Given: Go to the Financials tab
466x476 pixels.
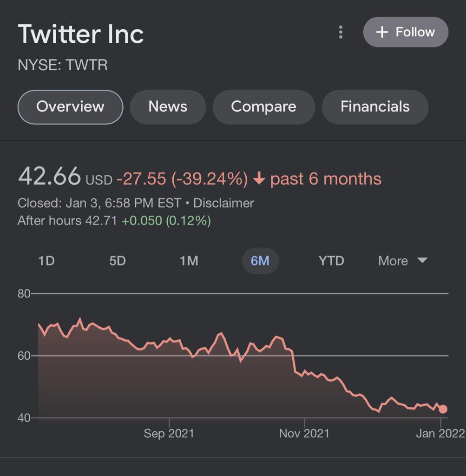Looking at the screenshot, I should click(375, 107).
